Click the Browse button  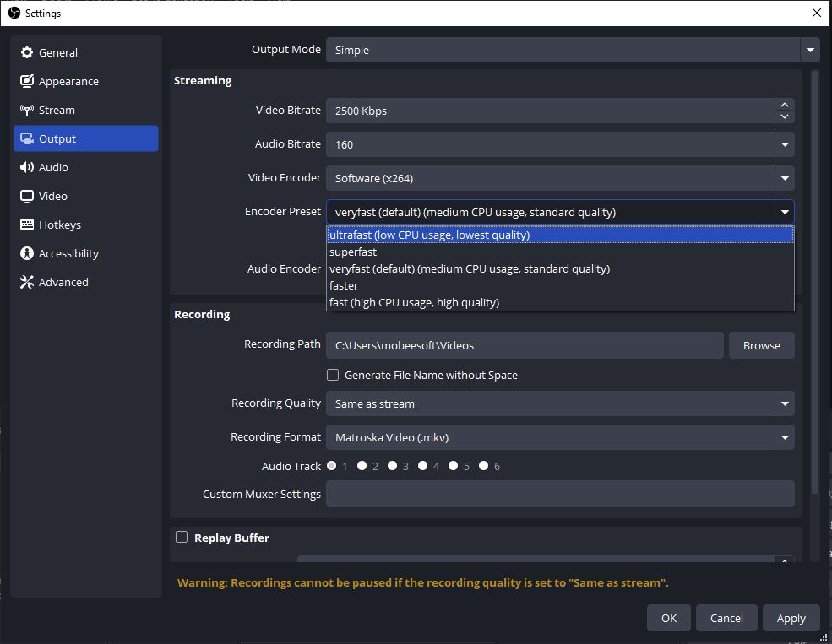pos(761,345)
